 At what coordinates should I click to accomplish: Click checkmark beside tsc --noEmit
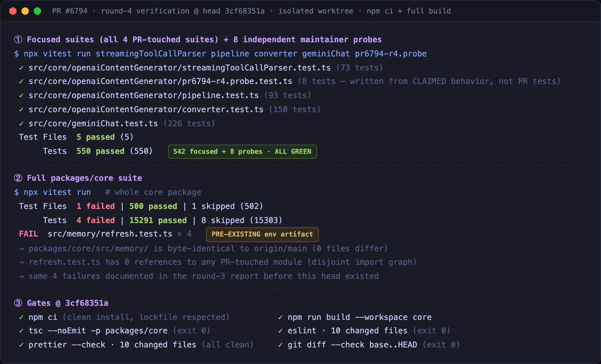[x=21, y=331]
